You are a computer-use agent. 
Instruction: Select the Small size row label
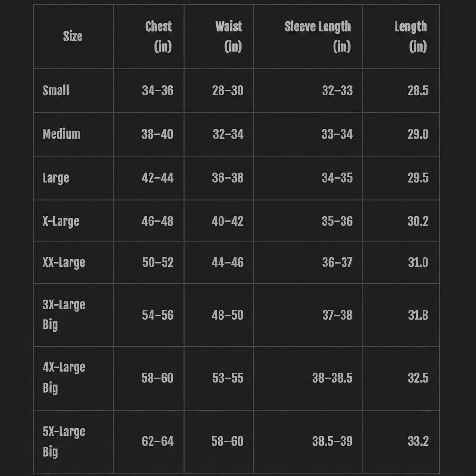point(56,90)
